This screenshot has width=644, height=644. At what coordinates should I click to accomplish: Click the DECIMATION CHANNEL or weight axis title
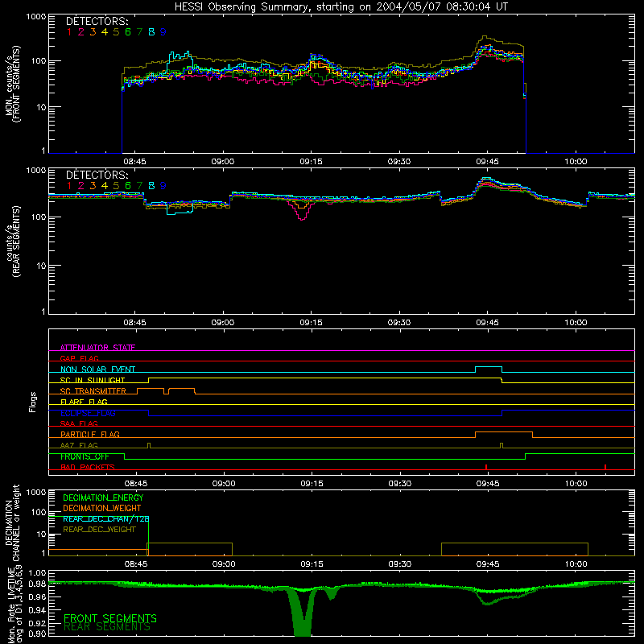12,522
